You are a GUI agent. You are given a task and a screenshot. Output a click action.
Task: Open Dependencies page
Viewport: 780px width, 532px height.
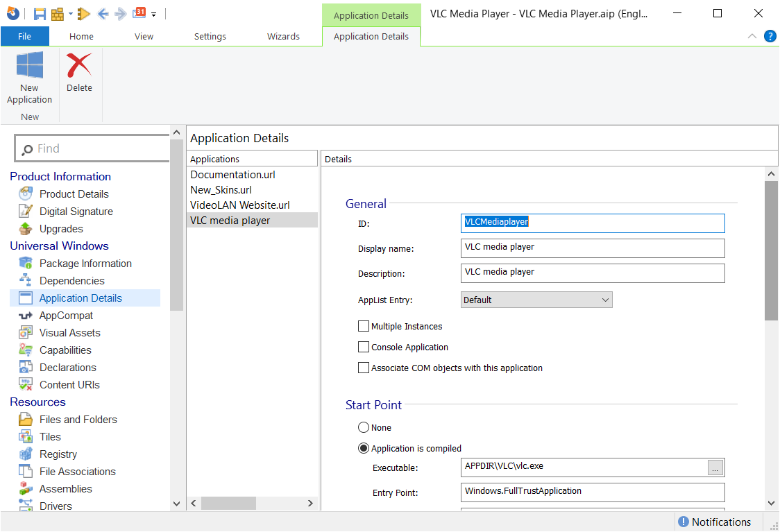pos(71,281)
